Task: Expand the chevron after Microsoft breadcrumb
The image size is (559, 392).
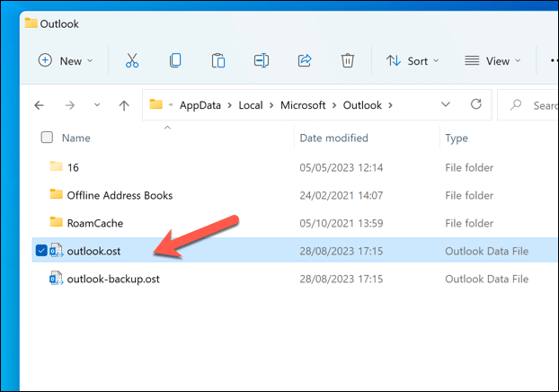Action: 334,105
